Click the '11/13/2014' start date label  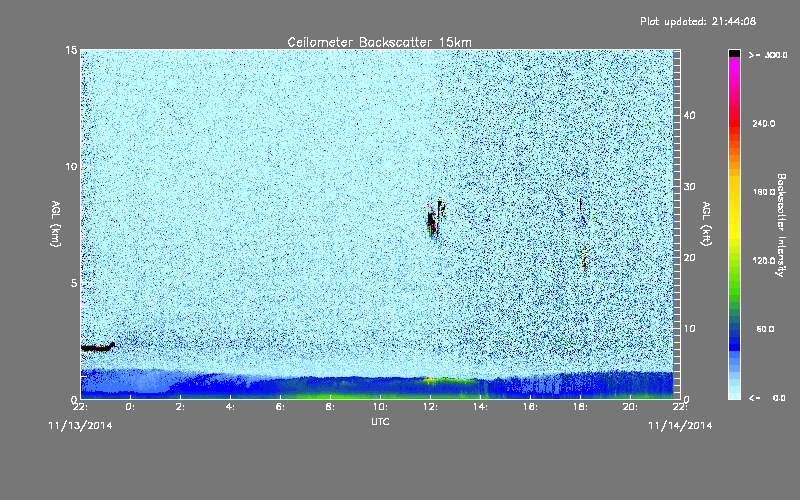click(80, 426)
